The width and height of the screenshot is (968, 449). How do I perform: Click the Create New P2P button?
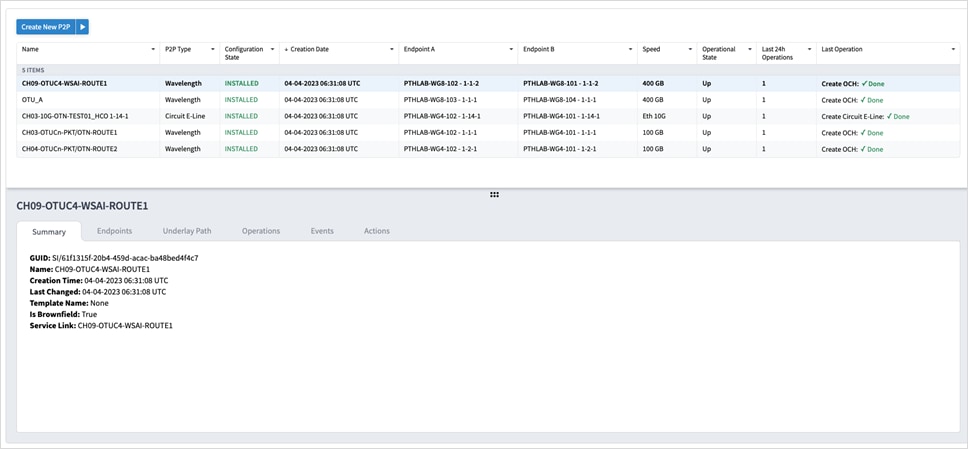(46, 27)
